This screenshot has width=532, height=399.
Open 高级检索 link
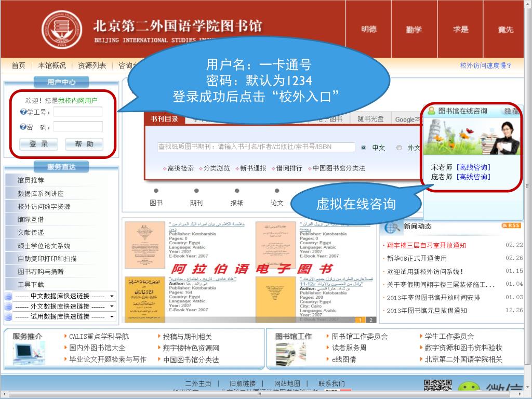click(180, 168)
